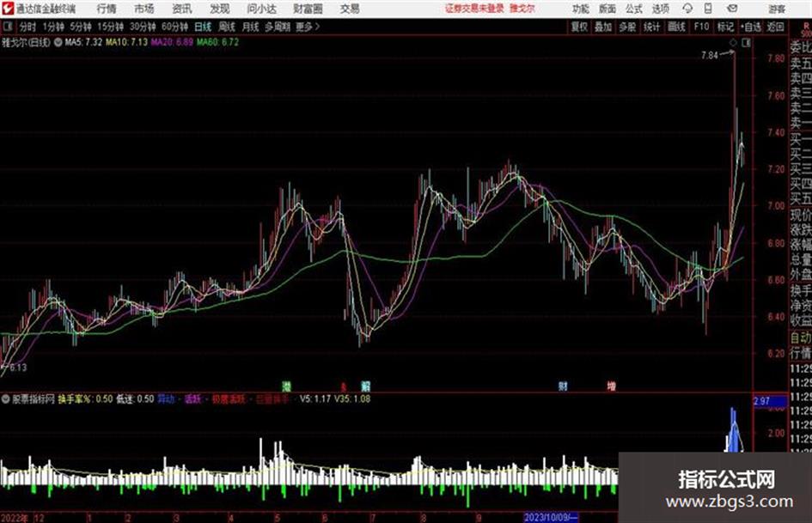Click the 增 marker icon on the chart
This screenshot has width=812, height=523.
(x=612, y=386)
